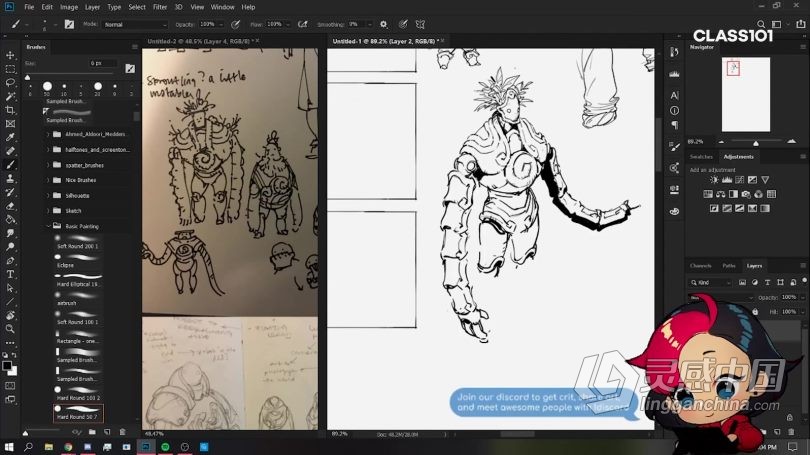Image resolution: width=810 pixels, height=455 pixels.
Task: Switch to Untitled-2 document tab
Action: click(x=199, y=41)
